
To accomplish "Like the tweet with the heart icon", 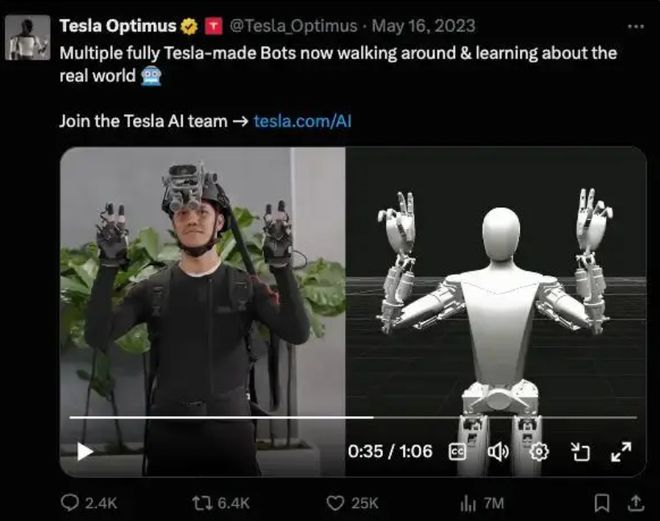I will coord(337,502).
